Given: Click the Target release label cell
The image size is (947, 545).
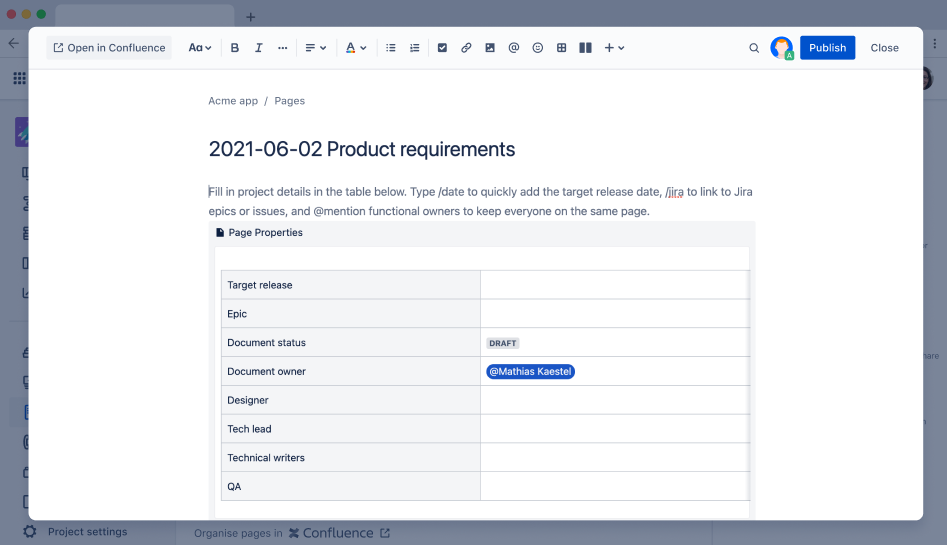Looking at the screenshot, I should (351, 285).
